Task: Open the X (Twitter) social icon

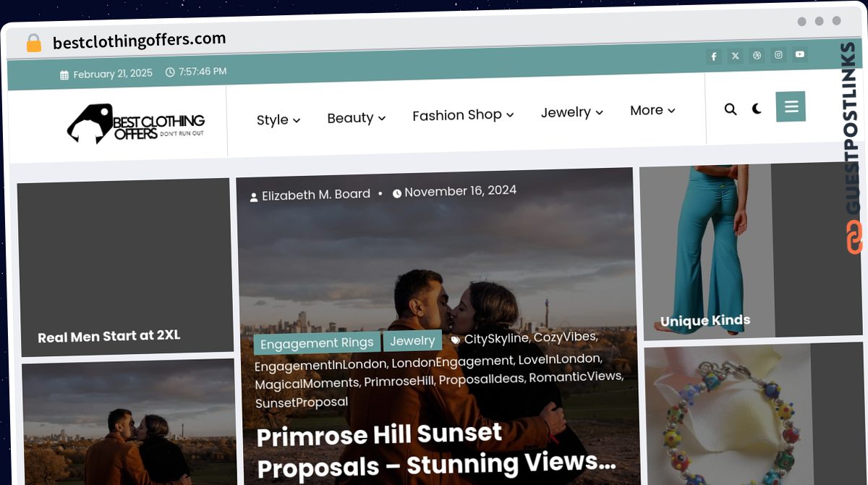Action: click(x=735, y=56)
